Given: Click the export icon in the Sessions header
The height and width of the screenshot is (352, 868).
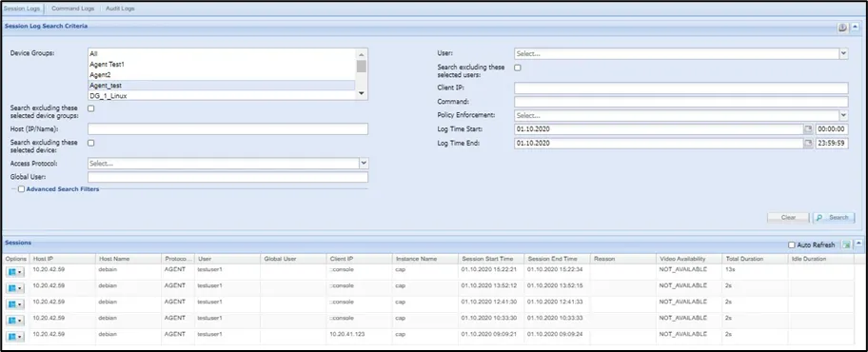Looking at the screenshot, I should click(846, 244).
